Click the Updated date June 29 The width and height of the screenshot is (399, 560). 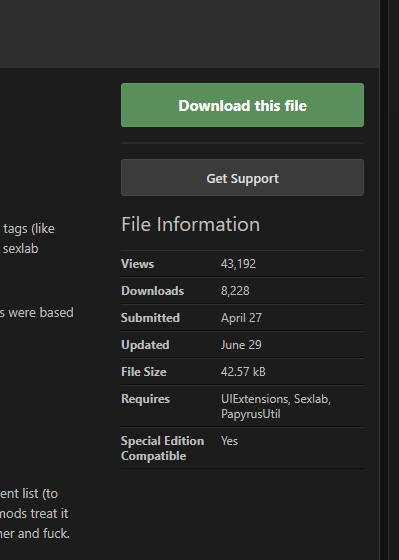241,345
